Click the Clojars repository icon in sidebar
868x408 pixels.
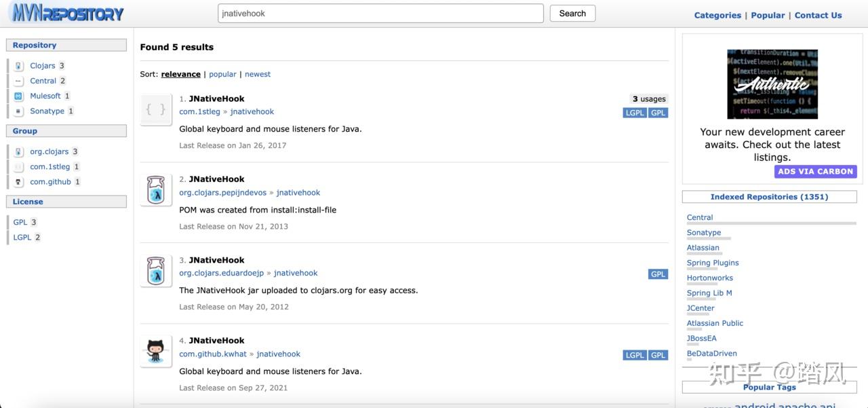(x=18, y=66)
